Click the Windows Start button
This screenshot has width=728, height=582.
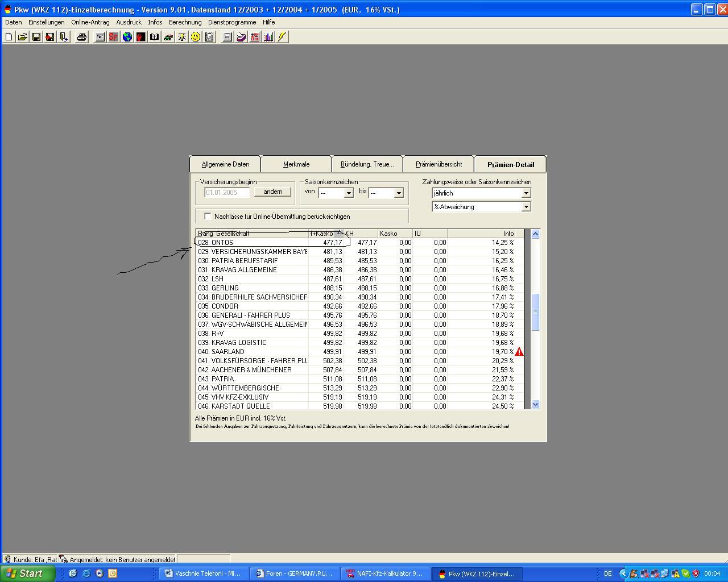coord(28,573)
